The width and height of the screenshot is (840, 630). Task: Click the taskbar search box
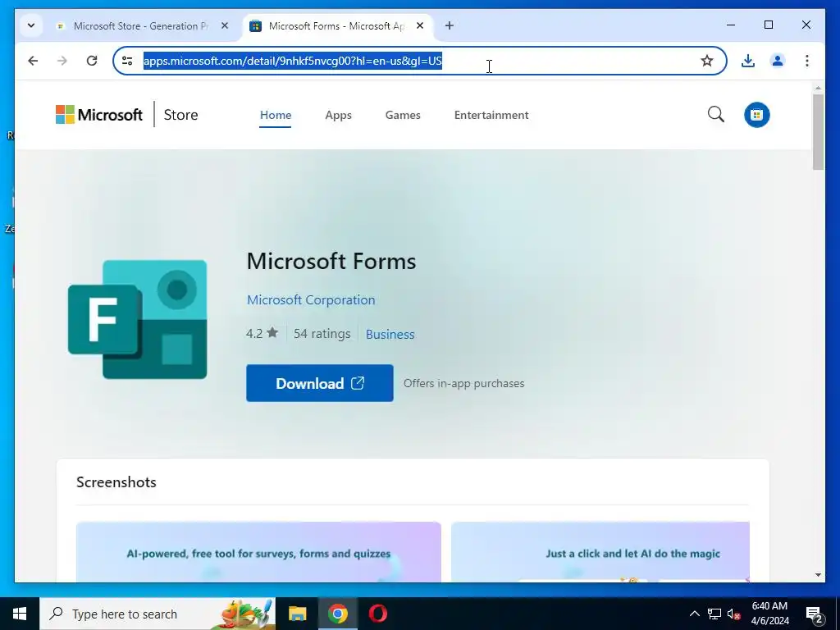(157, 614)
